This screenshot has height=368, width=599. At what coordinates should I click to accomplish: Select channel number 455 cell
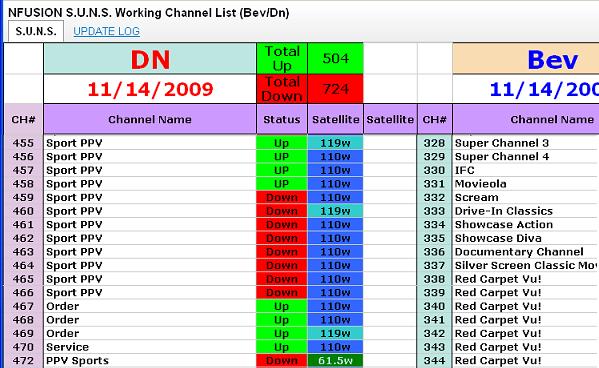[x=24, y=143]
